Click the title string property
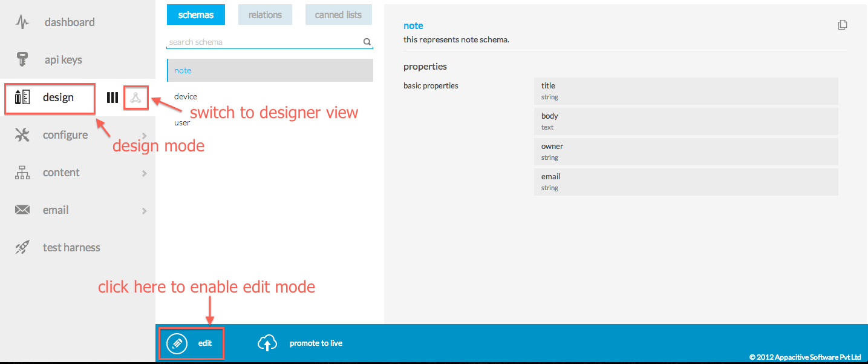Screen dimensions: 868x364 tap(686, 91)
